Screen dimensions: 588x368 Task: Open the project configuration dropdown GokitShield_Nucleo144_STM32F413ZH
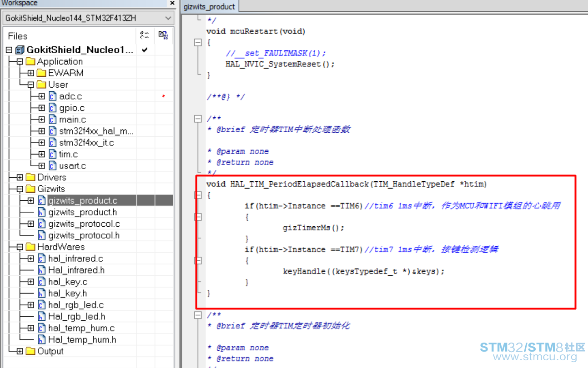click(88, 18)
